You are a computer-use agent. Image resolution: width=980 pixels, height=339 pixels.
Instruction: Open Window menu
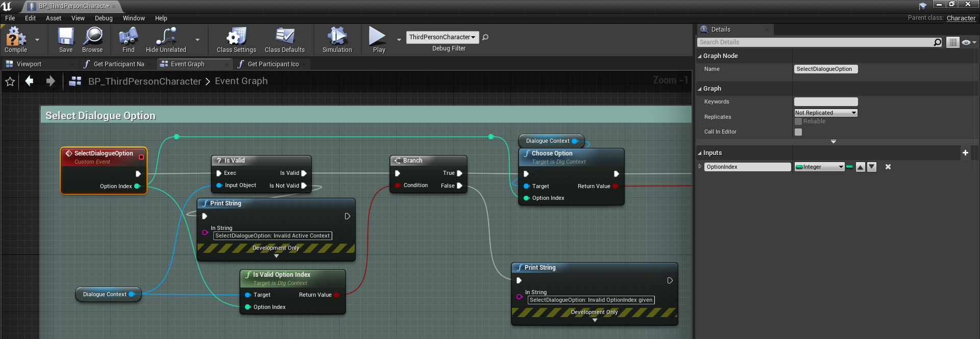tap(134, 18)
